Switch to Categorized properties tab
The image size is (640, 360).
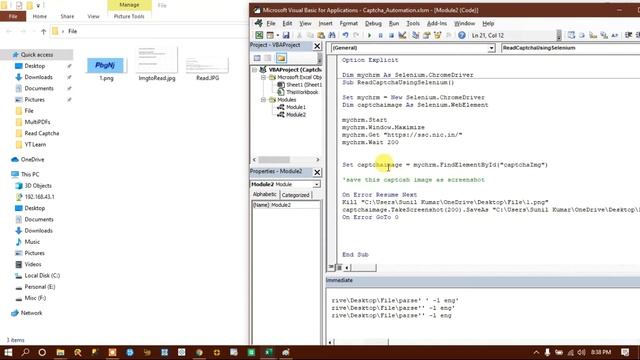tap(296, 195)
